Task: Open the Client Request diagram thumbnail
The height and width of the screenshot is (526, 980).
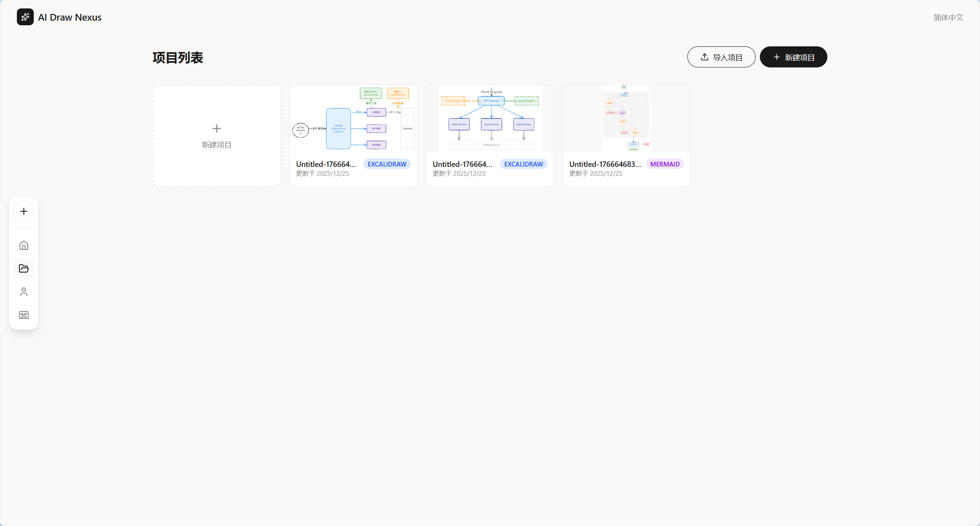Action: [490, 118]
